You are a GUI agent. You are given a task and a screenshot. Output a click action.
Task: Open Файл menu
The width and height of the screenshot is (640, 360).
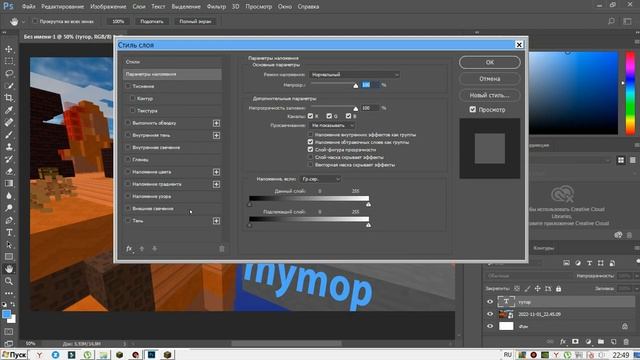tap(29, 7)
